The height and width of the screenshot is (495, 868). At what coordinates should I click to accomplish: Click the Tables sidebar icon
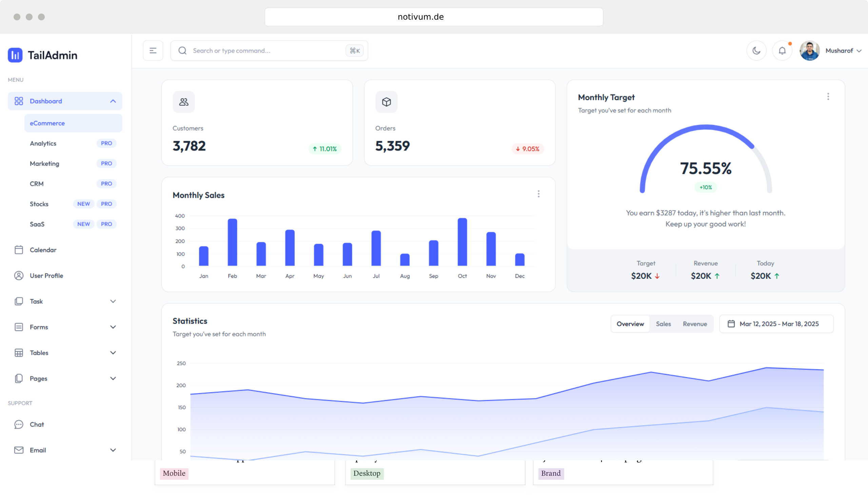tap(19, 353)
